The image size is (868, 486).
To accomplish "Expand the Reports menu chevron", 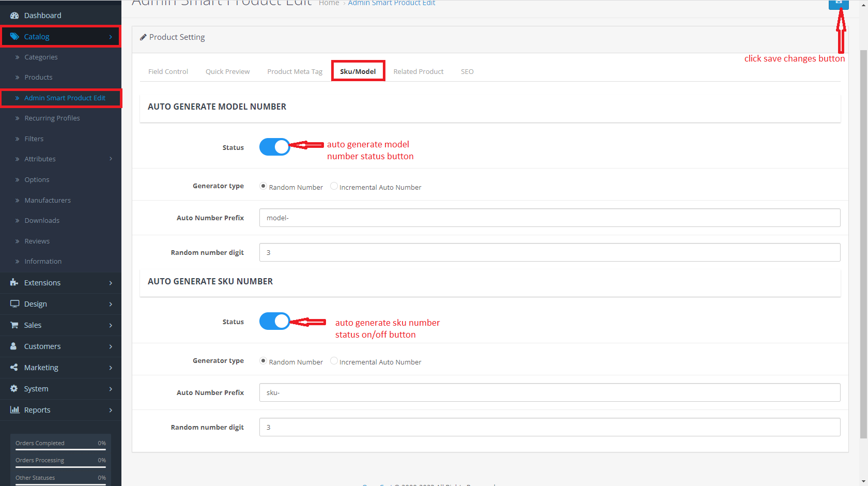I will click(x=111, y=409).
